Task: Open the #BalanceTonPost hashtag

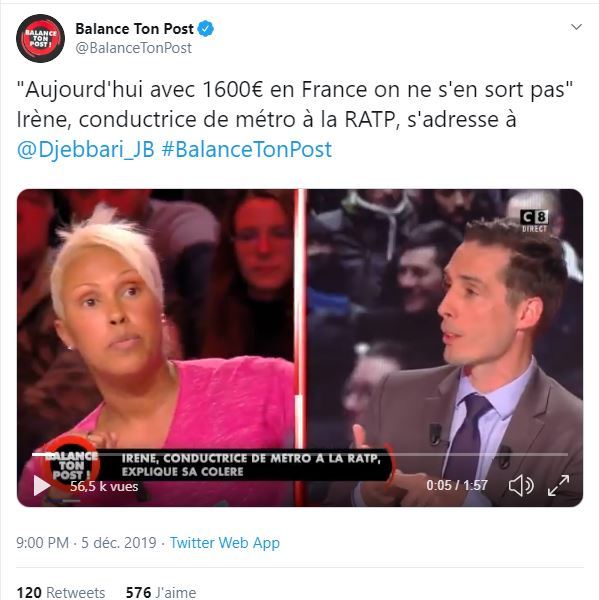Action: [246, 149]
